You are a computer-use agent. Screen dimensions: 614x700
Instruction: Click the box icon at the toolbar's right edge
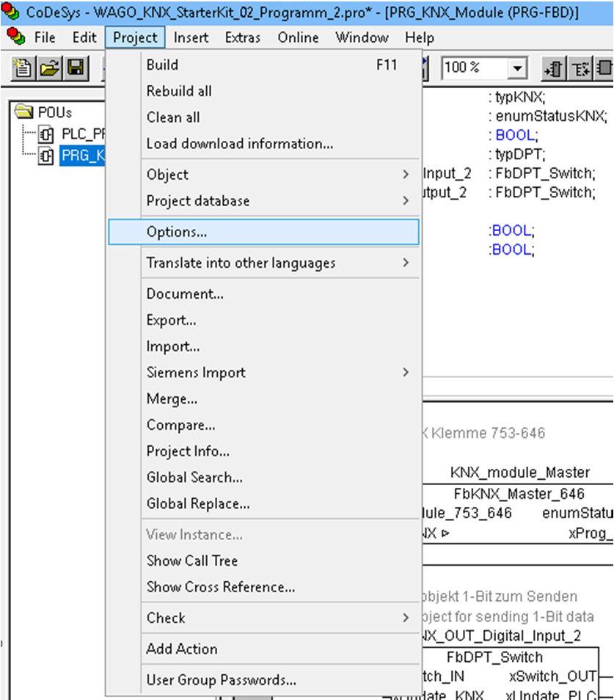click(604, 69)
